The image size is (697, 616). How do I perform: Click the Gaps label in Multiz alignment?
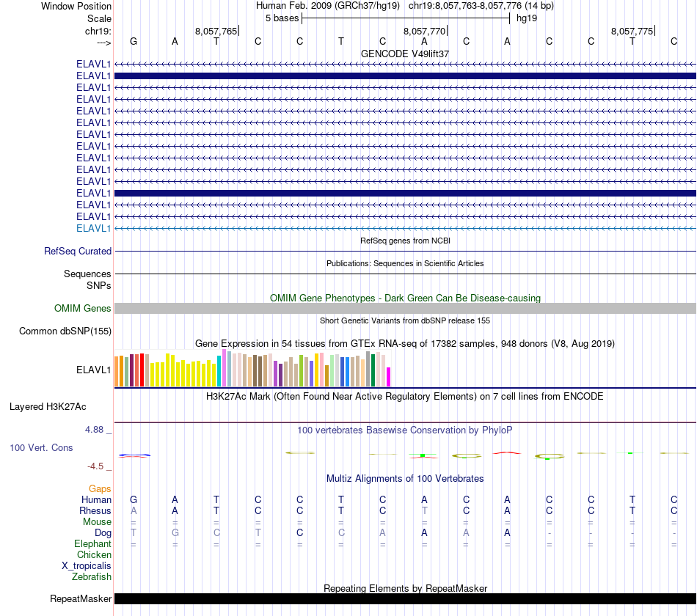(x=100, y=489)
